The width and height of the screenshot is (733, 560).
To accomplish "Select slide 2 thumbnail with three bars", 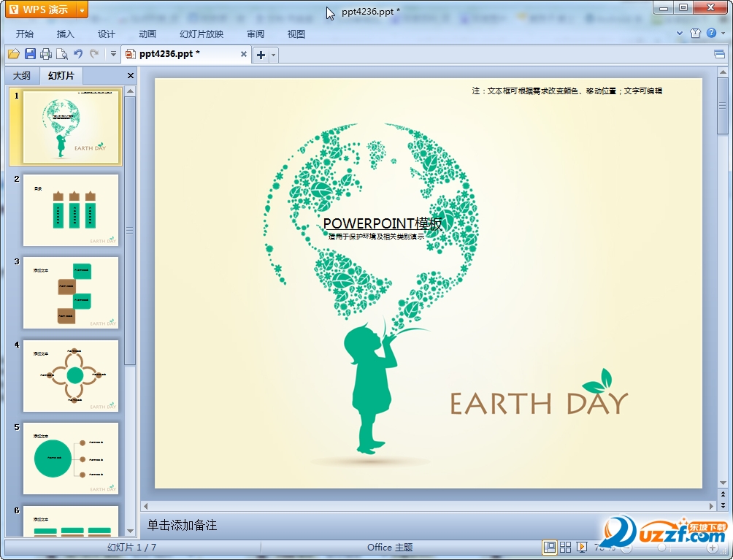I will coord(71,210).
